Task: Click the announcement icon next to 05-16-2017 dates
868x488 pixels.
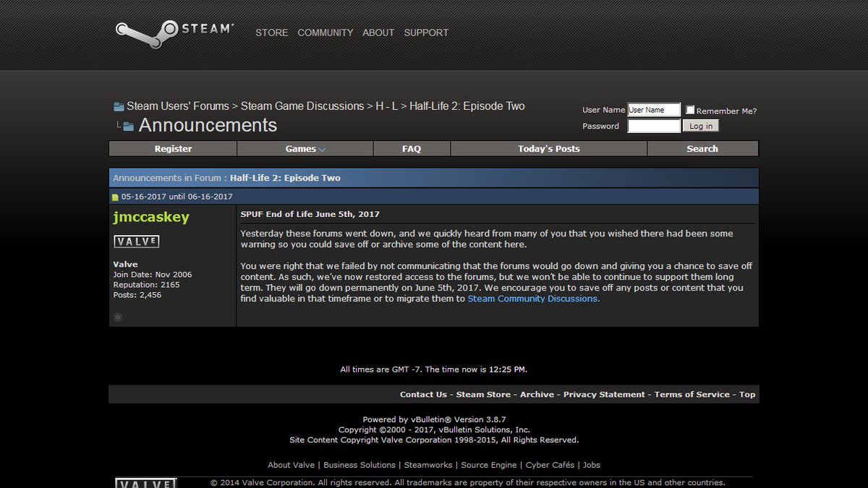Action: coord(115,197)
